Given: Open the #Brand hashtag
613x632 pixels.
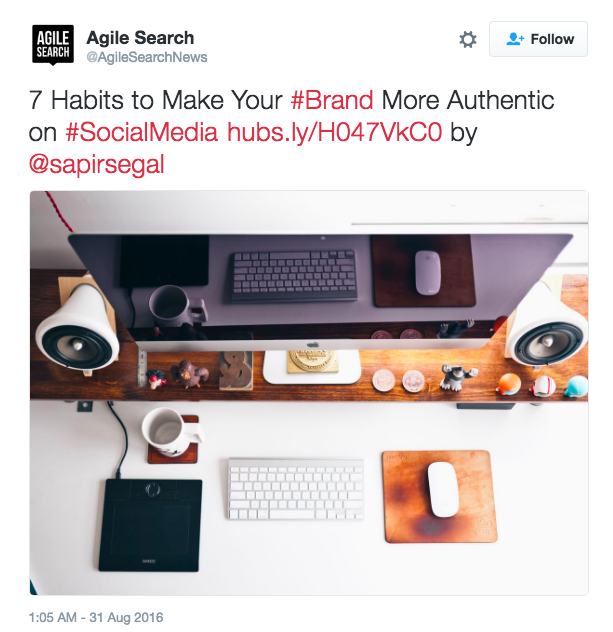Looking at the screenshot, I should pyautogui.click(x=332, y=100).
